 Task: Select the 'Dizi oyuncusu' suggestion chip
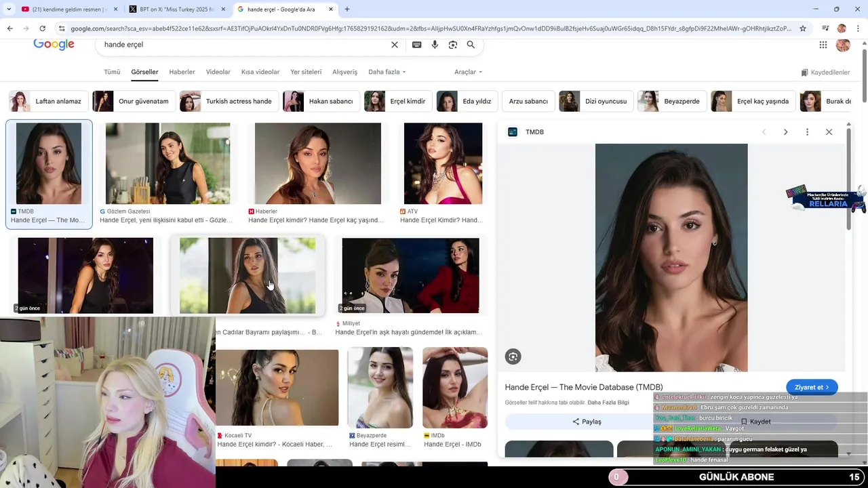(x=596, y=101)
